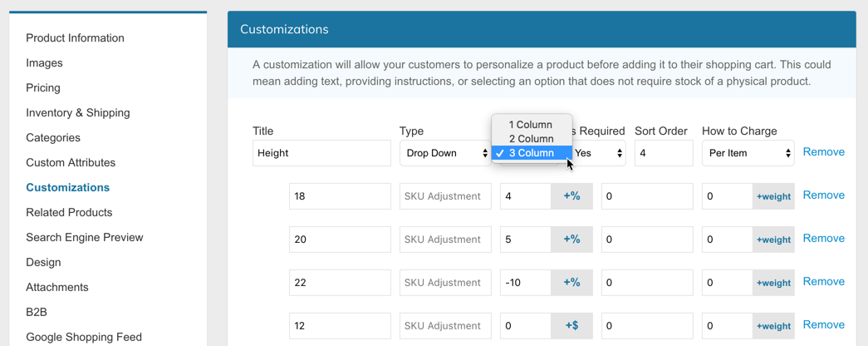
Task: Choose 2 Column from the list
Action: pyautogui.click(x=531, y=139)
